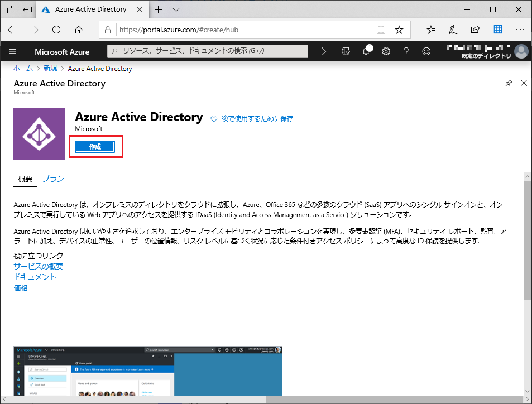532x404 pixels.
Task: Close the Azure Active Directory browser tab
Action: [x=140, y=9]
